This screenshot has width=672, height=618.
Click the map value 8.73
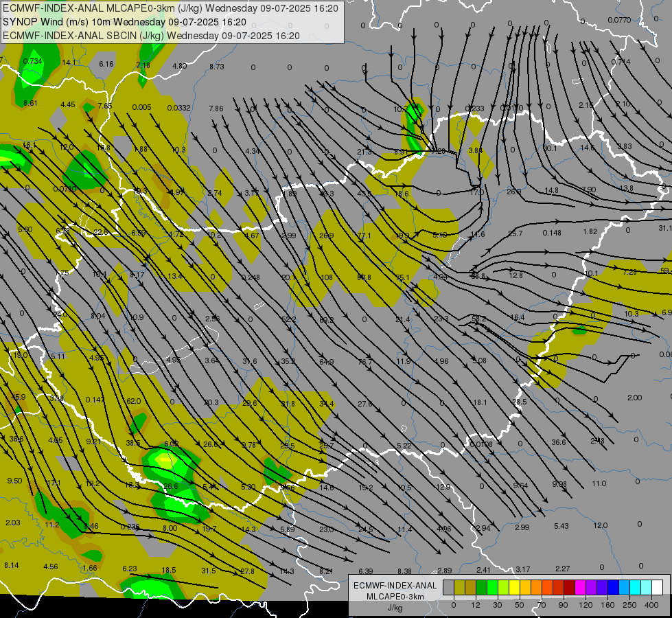(217, 67)
